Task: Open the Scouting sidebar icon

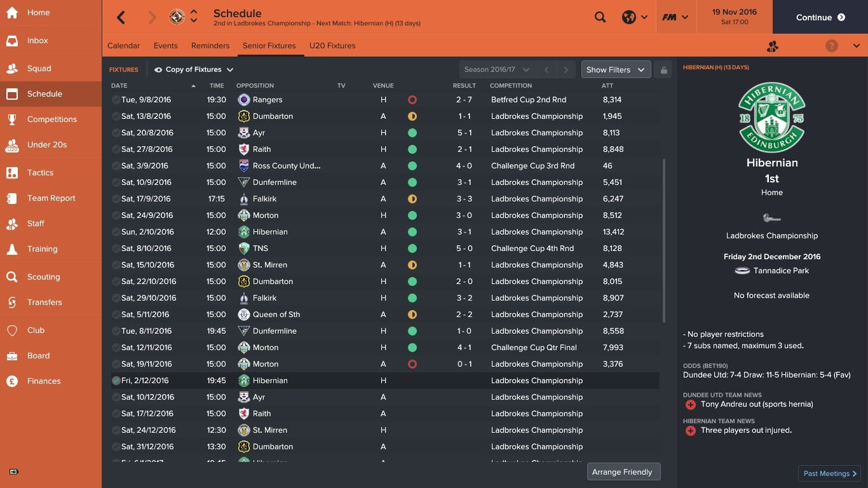Action: coord(12,277)
